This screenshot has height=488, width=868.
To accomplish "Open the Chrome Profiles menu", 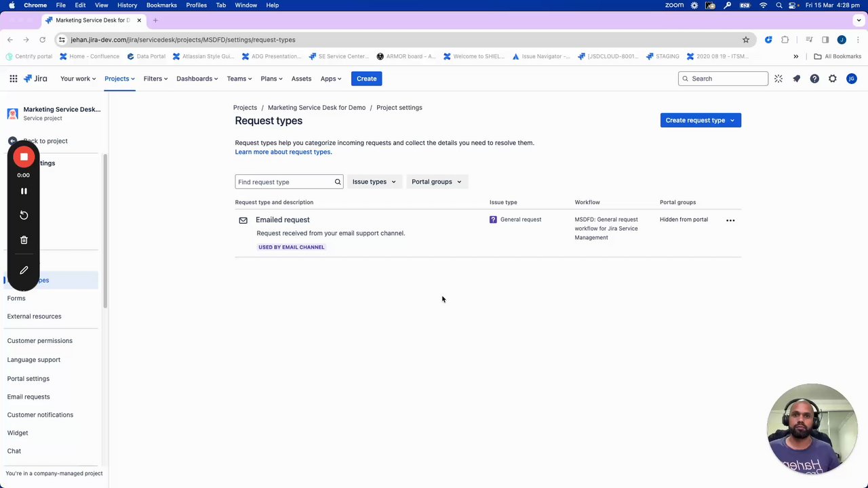I will 197,5.
